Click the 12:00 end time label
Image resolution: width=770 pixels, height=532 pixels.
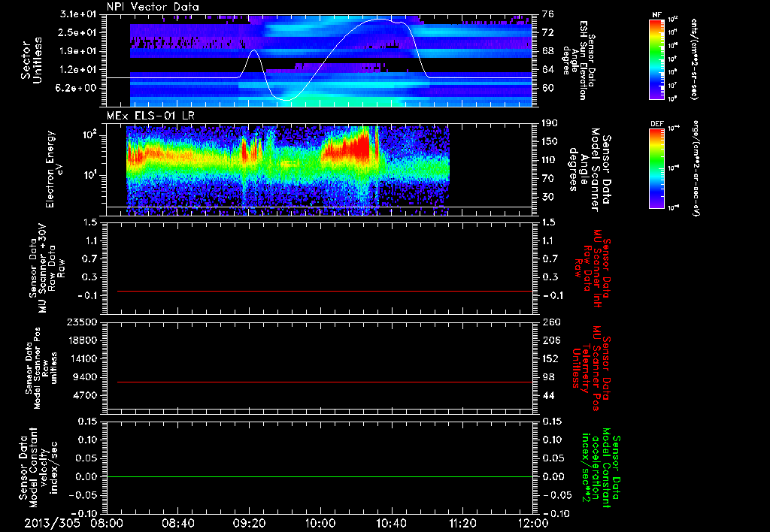click(533, 524)
